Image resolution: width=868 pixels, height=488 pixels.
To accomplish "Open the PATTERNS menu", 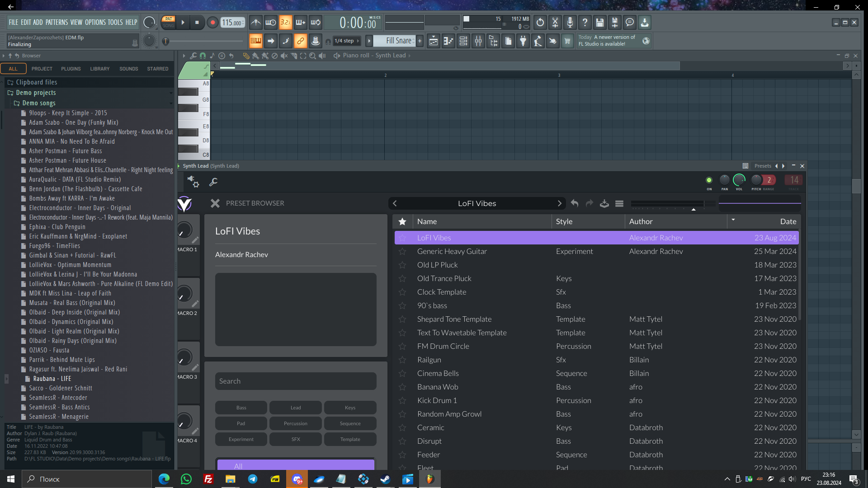I will pyautogui.click(x=57, y=23).
